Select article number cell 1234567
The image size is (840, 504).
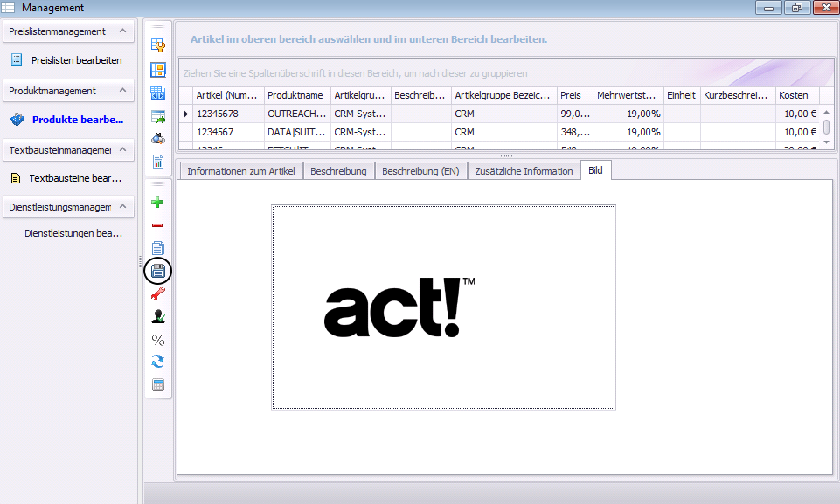click(x=228, y=132)
